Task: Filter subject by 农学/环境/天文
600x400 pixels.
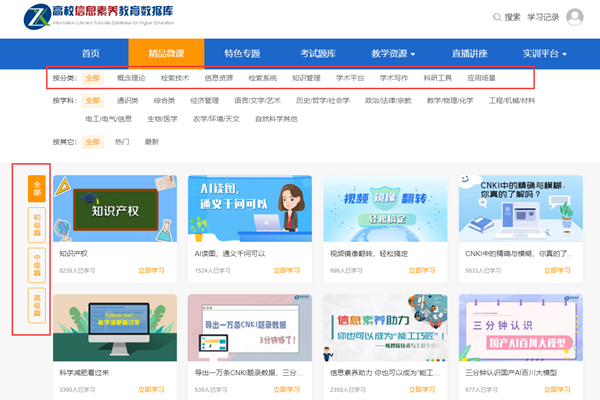Action: (216, 119)
